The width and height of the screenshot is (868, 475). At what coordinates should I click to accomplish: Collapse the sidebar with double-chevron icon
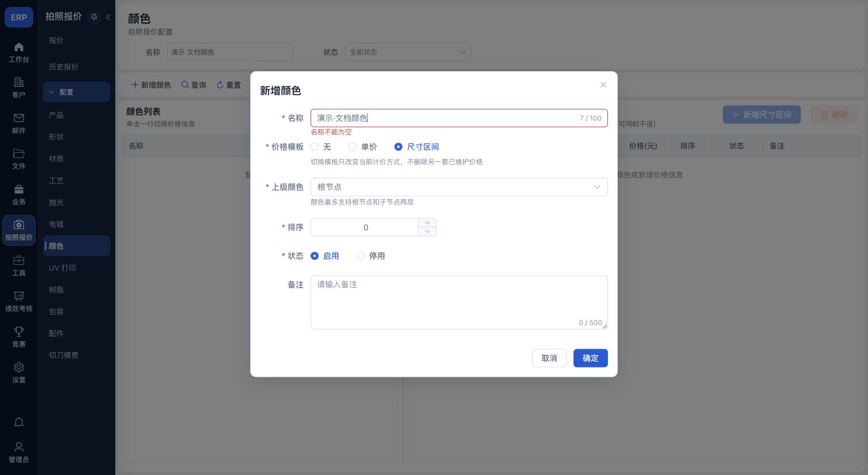pyautogui.click(x=108, y=17)
